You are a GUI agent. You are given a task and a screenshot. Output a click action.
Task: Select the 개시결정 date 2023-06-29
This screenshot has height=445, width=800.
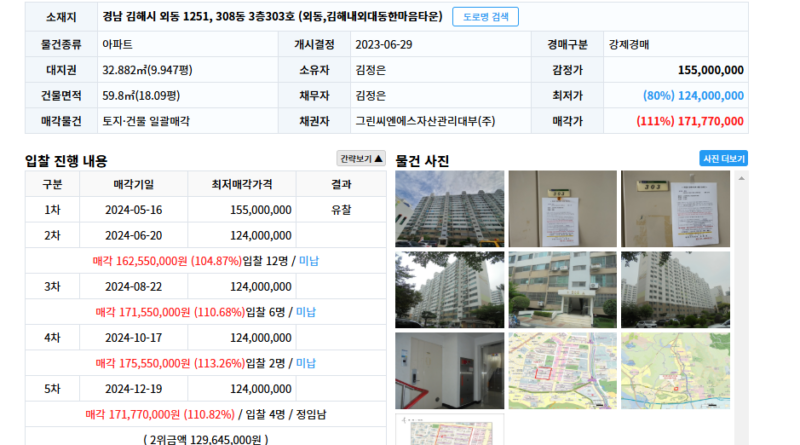click(384, 44)
